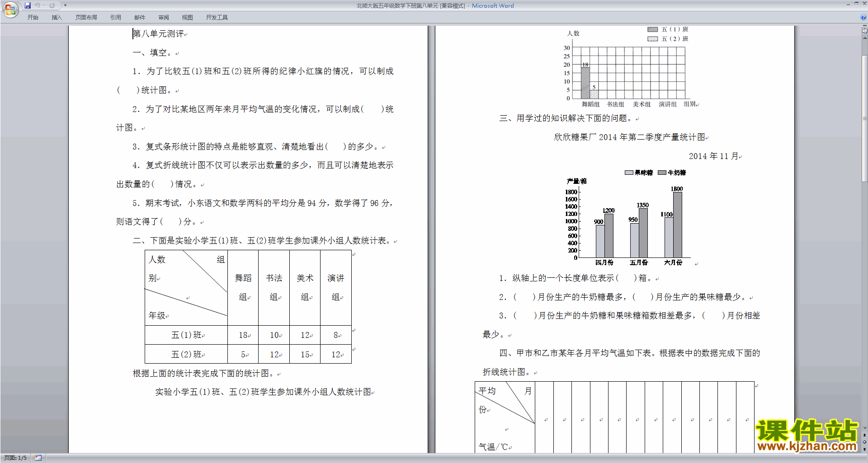
Task: Click the vertical scrollbar down arrow
Action: pos(865,428)
